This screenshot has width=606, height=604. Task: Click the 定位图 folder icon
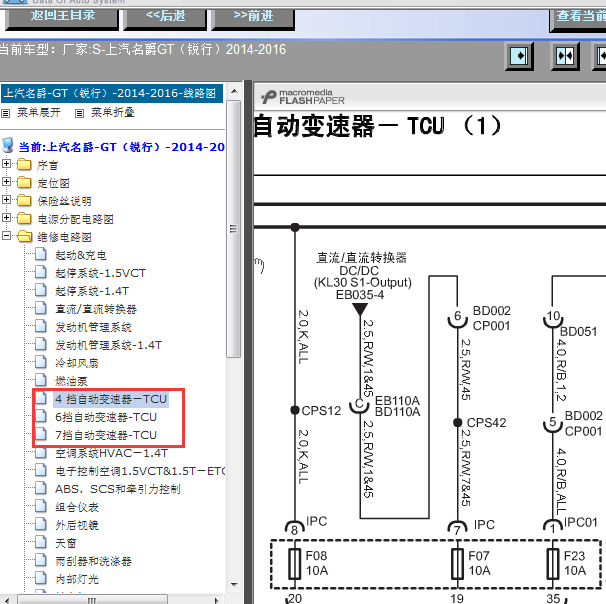tap(24, 183)
